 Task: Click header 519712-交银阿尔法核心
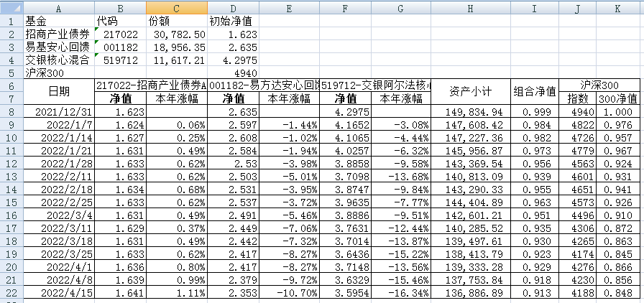point(375,86)
